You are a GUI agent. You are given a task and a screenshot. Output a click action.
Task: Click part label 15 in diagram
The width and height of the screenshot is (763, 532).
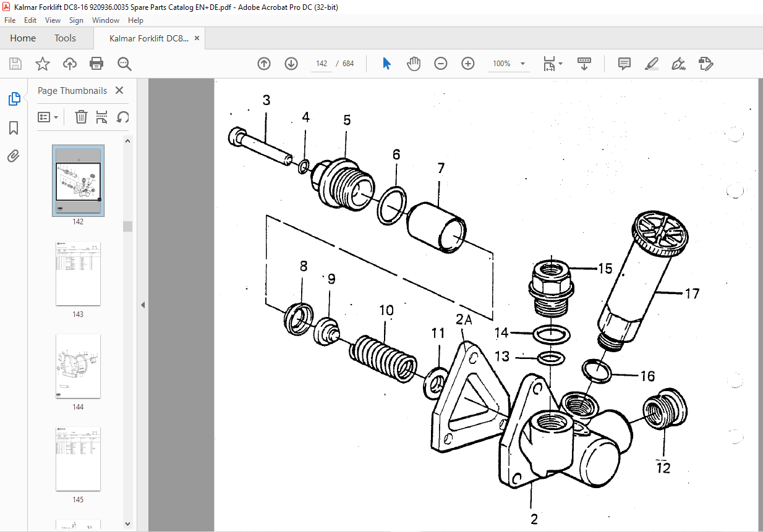coord(605,268)
